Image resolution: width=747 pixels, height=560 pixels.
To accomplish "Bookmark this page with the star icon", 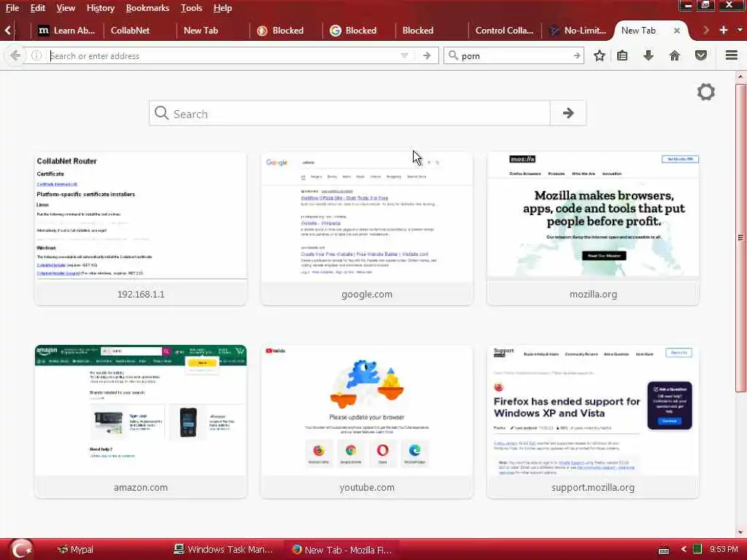I will (x=600, y=55).
